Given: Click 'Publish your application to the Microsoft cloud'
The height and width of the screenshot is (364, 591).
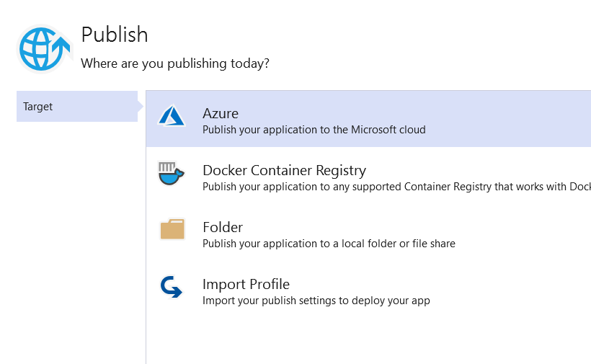Looking at the screenshot, I should pos(314,130).
